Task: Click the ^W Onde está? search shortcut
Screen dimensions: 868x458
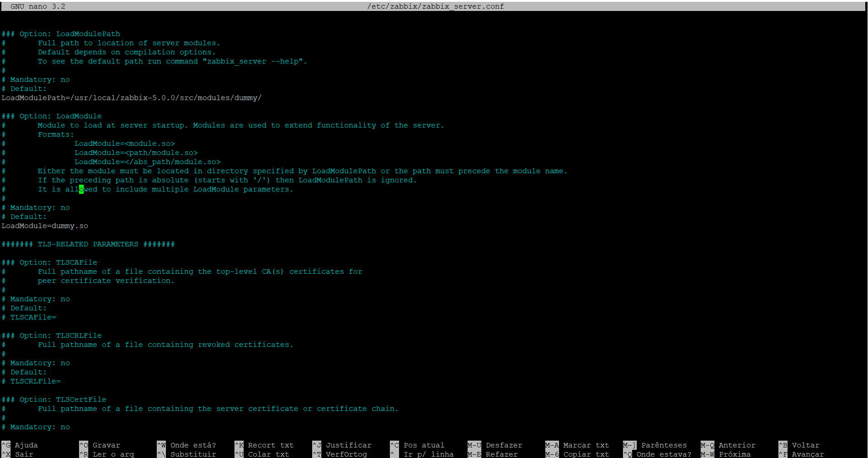Action: pos(186,445)
